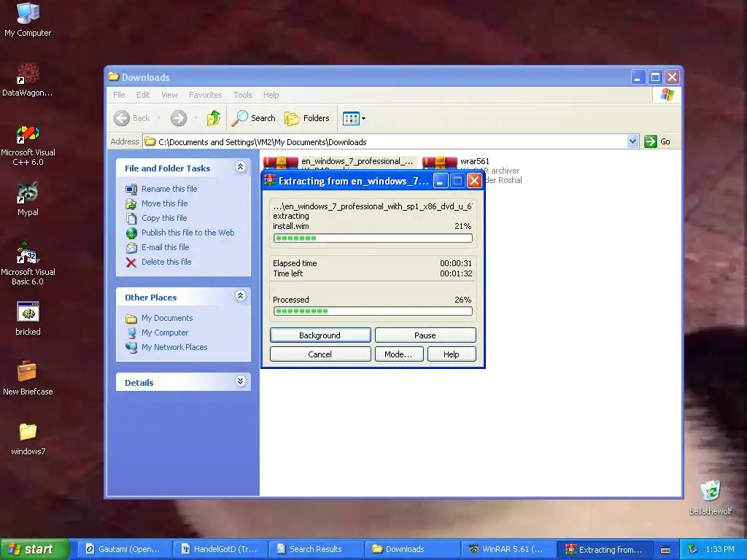Image resolution: width=747 pixels, height=560 pixels.
Task: Expand the Address bar dropdown
Action: click(632, 141)
